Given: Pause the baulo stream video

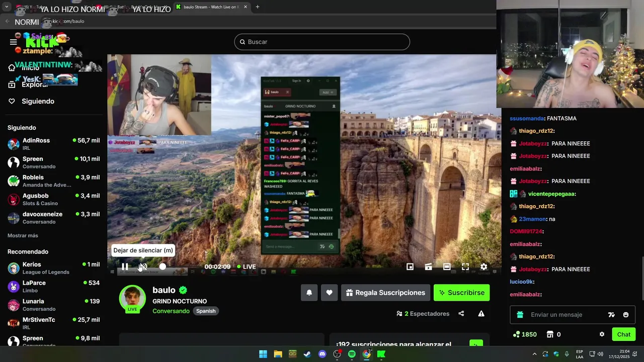Looking at the screenshot, I should tap(125, 267).
